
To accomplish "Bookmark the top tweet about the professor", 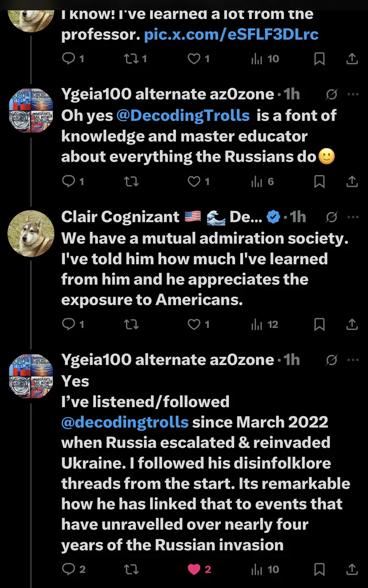I will tap(319, 59).
